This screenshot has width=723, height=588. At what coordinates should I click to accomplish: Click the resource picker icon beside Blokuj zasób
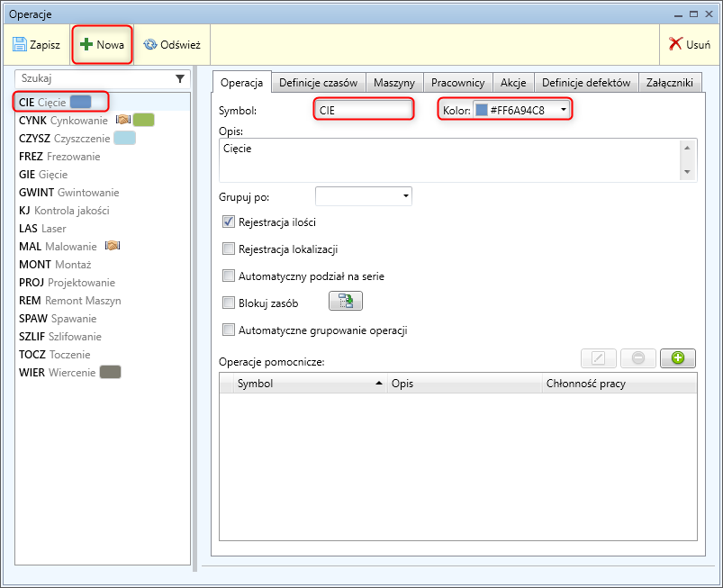click(345, 303)
